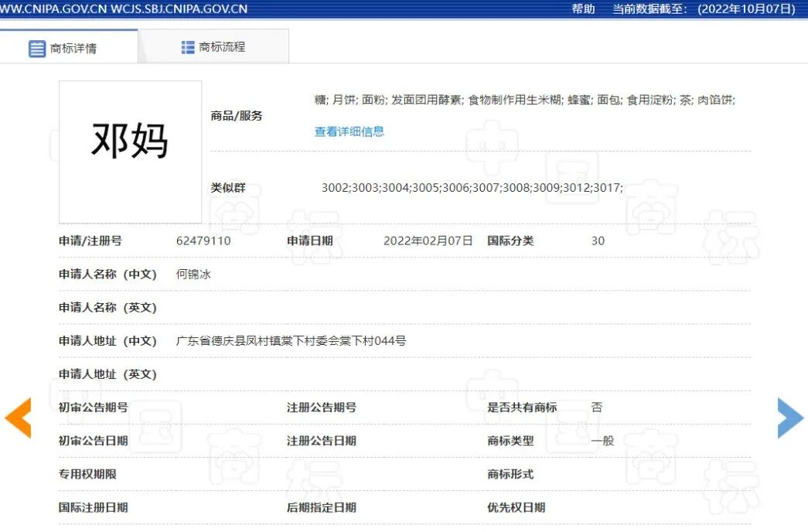808x532 pixels.
Task: Click the 商标详情 tab document icon
Action: [37, 49]
